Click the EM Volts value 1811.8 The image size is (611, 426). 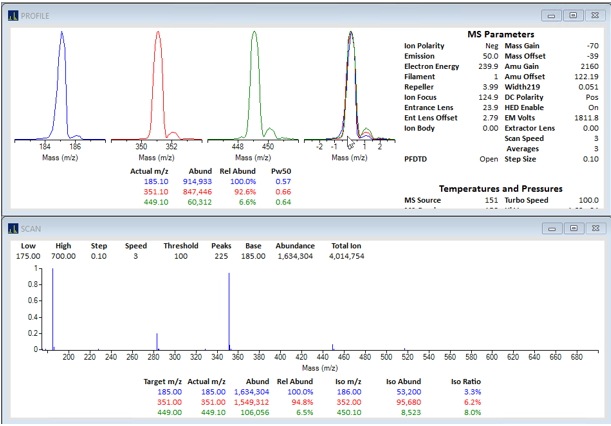click(x=586, y=118)
